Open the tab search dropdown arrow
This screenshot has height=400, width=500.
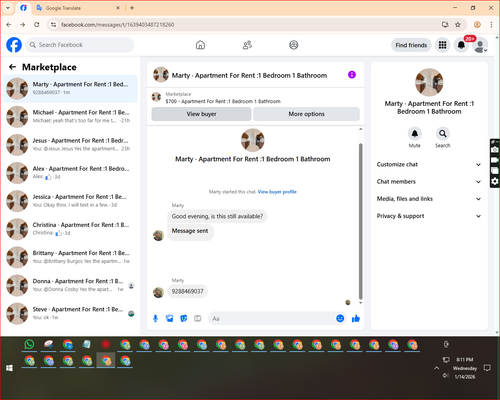[8, 8]
